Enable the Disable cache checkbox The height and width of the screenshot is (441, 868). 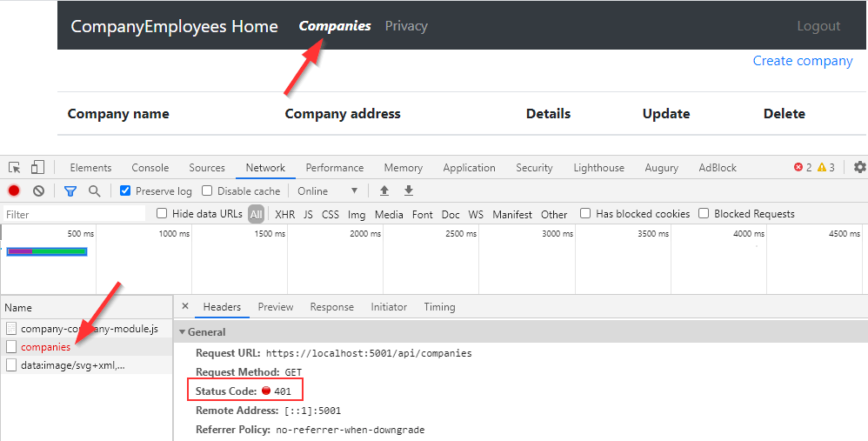(207, 190)
